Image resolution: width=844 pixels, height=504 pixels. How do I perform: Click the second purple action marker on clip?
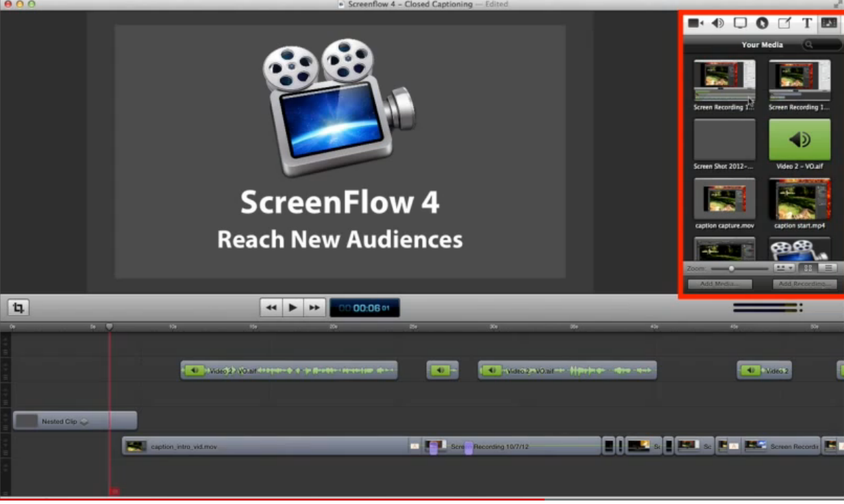pyautogui.click(x=469, y=447)
